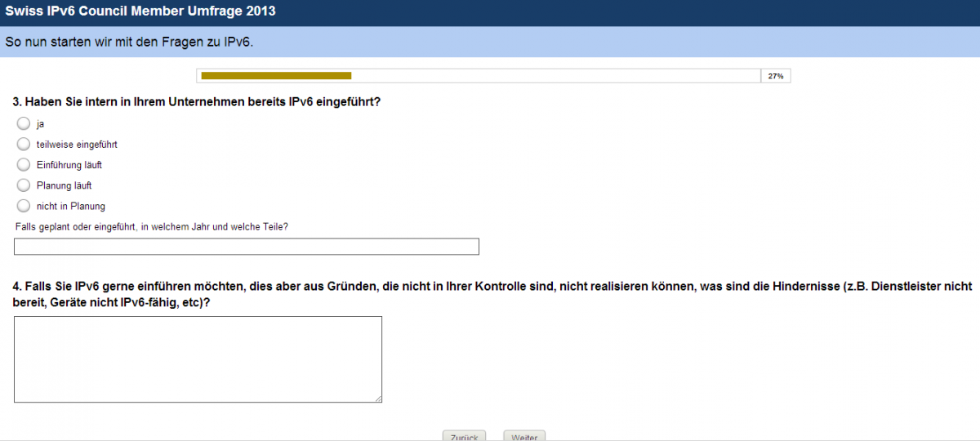Click the 'nicht in Planung' label text
The height and width of the screenshot is (441, 980).
point(71,206)
